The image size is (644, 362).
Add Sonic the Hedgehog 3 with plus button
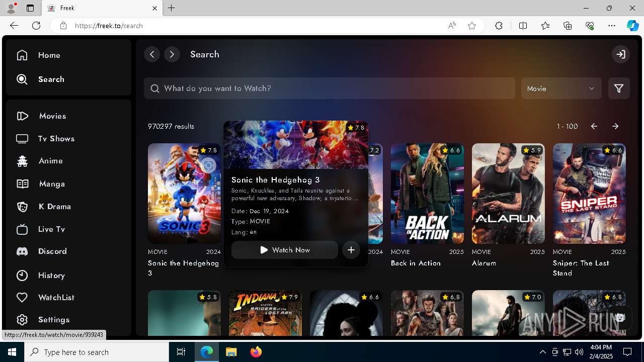tap(351, 250)
